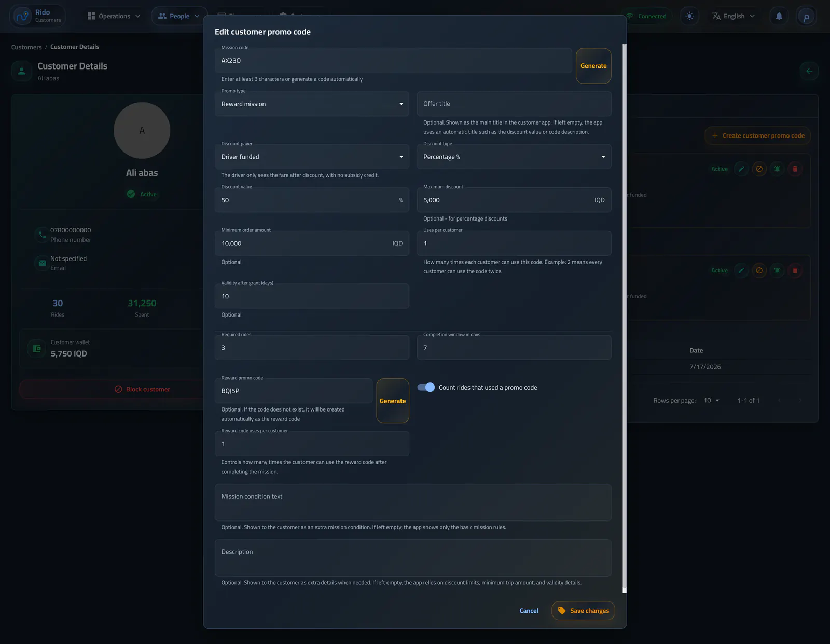
Task: Expand the People menu
Action: [x=178, y=16]
